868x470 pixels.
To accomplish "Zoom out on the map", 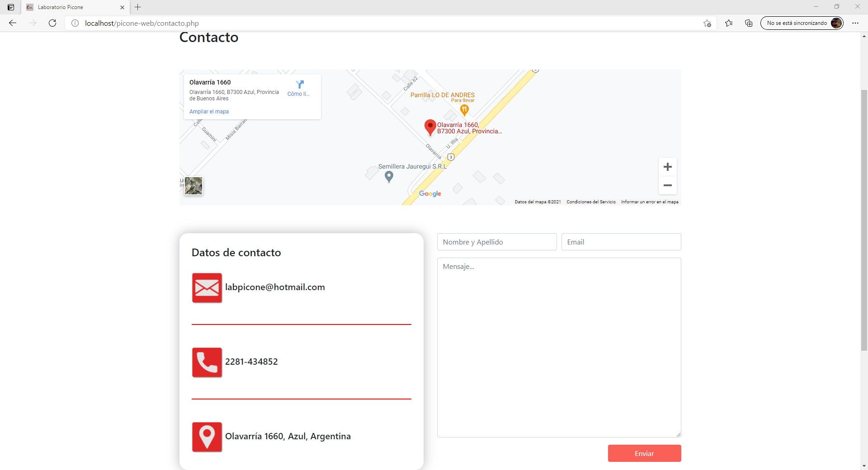I will coord(667,185).
